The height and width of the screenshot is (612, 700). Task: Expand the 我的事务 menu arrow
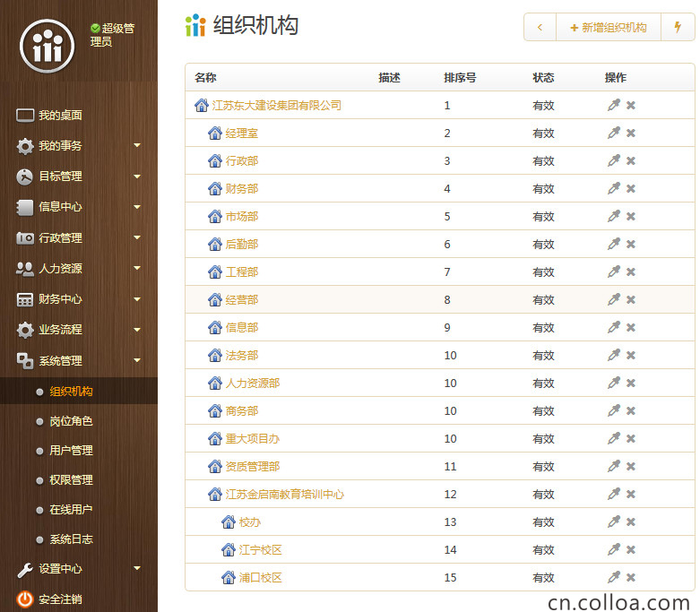137,145
